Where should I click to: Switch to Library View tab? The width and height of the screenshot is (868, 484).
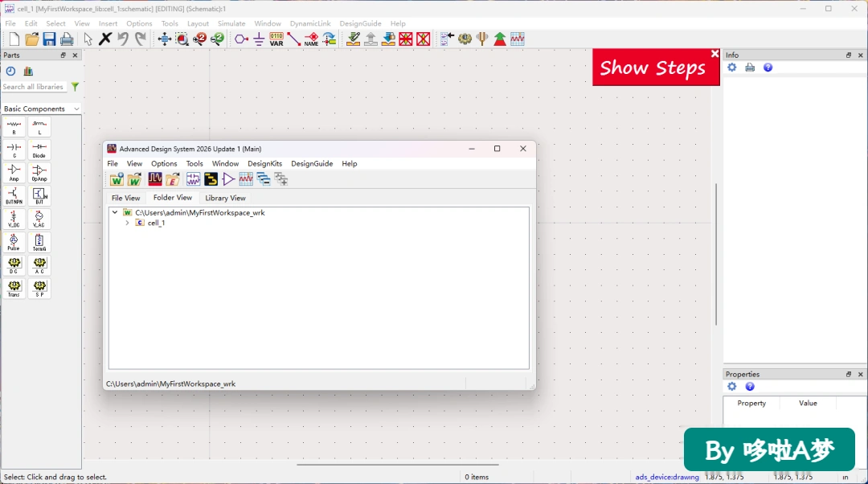(x=225, y=198)
